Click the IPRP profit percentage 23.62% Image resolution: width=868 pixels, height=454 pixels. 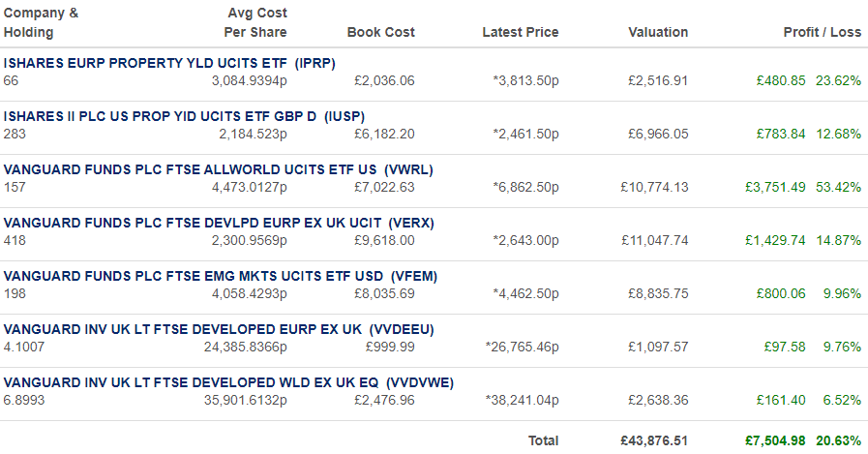[x=838, y=81]
